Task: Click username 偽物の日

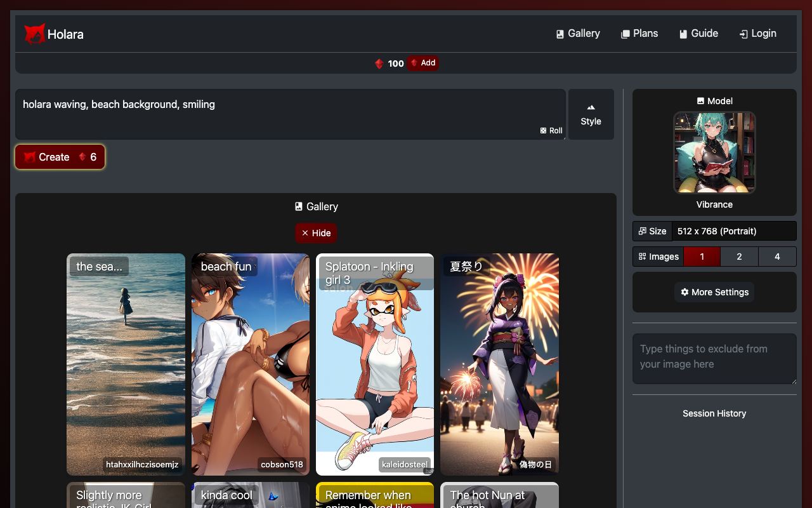Action: point(536,464)
